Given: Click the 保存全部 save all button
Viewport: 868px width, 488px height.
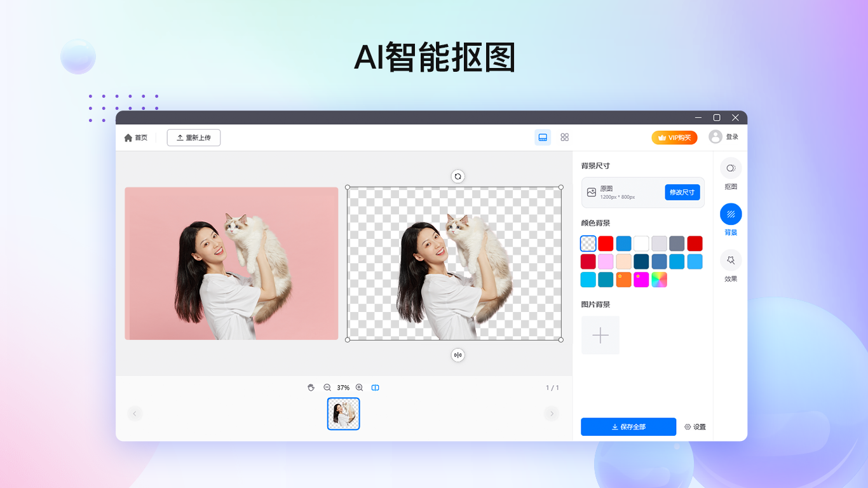Looking at the screenshot, I should coord(628,427).
